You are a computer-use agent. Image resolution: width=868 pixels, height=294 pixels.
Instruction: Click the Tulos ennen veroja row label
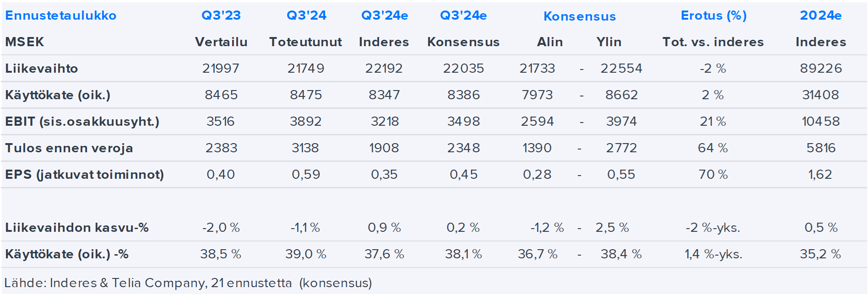pos(69,148)
